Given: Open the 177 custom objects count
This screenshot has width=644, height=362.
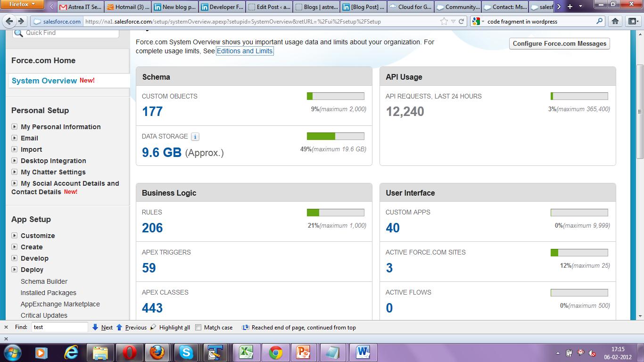Looking at the screenshot, I should pos(152,112).
